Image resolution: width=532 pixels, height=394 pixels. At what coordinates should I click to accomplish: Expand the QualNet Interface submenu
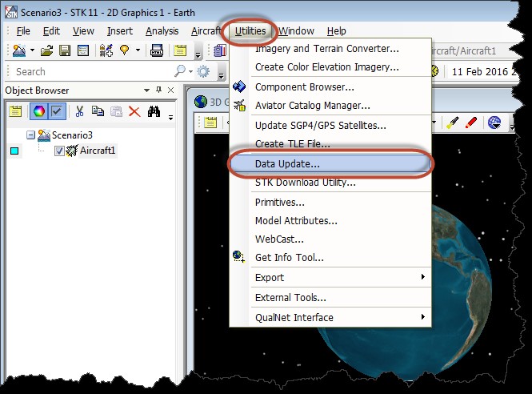[x=330, y=318]
